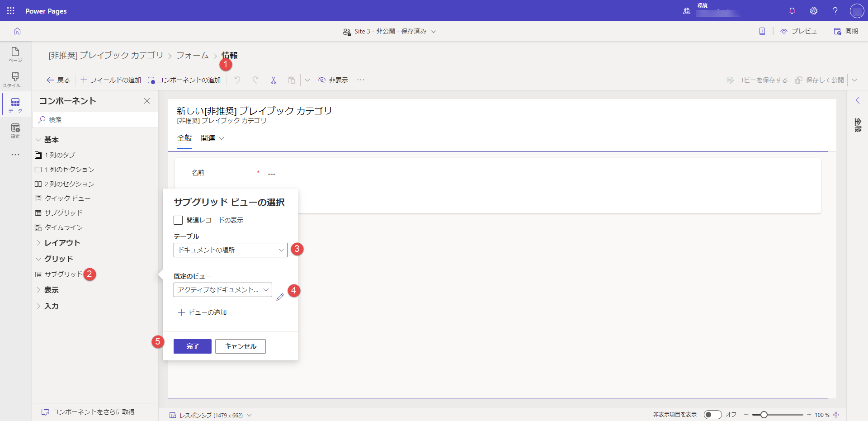Screen dimensions: 868x421
Task: Click ビューの追加 link
Action: 202,312
